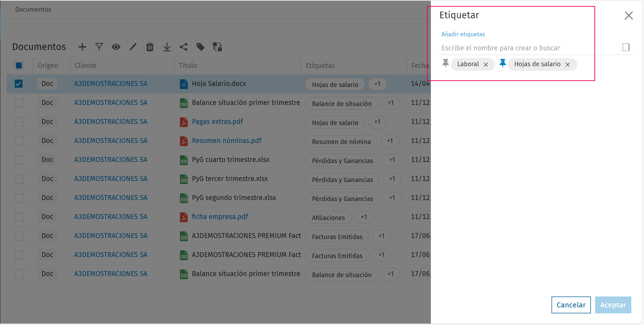Expand +1 tags on ficha empresa.pdf row

364,217
